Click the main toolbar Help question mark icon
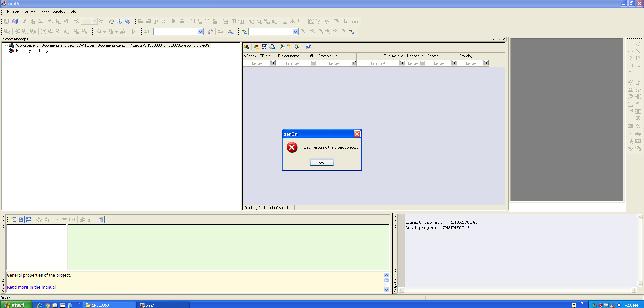Screen dimensions: 644x308 click(x=127, y=21)
